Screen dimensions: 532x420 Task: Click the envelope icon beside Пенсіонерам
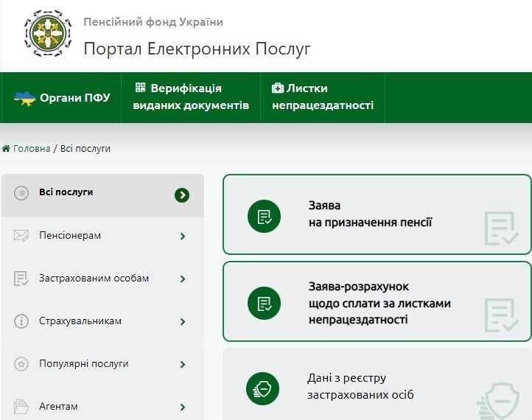point(21,236)
